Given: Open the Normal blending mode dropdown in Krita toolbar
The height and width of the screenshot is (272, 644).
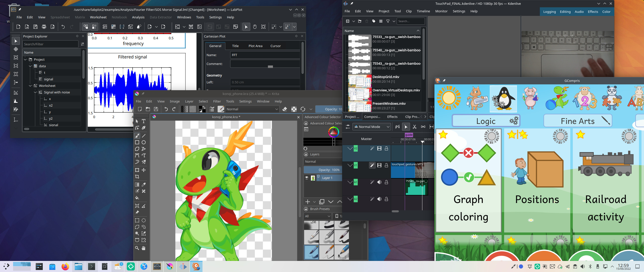Looking at the screenshot, I should point(252,109).
